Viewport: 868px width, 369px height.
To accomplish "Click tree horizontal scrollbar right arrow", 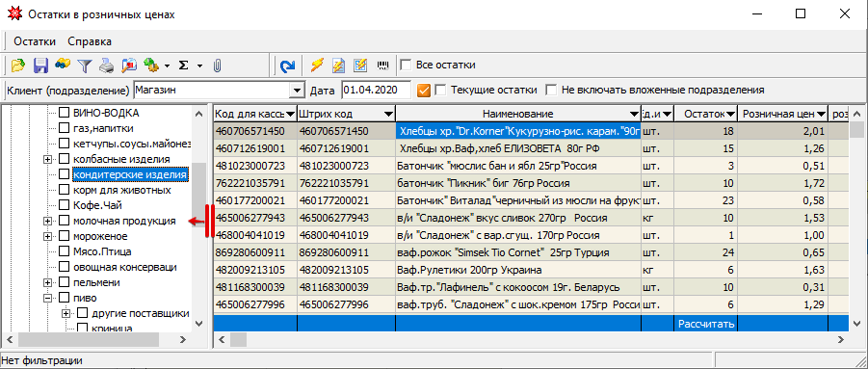I will (184, 339).
